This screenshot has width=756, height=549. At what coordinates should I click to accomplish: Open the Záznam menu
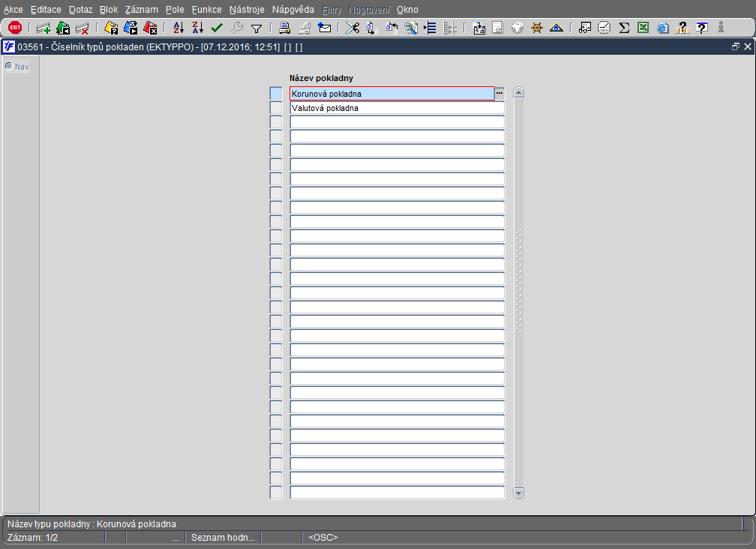141,10
